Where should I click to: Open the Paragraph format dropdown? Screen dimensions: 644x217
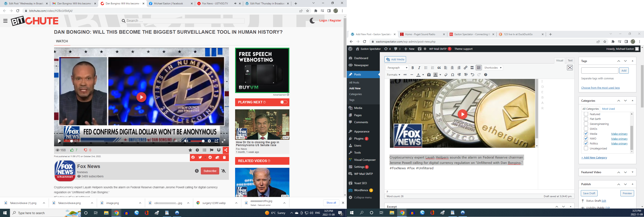pyautogui.click(x=397, y=68)
